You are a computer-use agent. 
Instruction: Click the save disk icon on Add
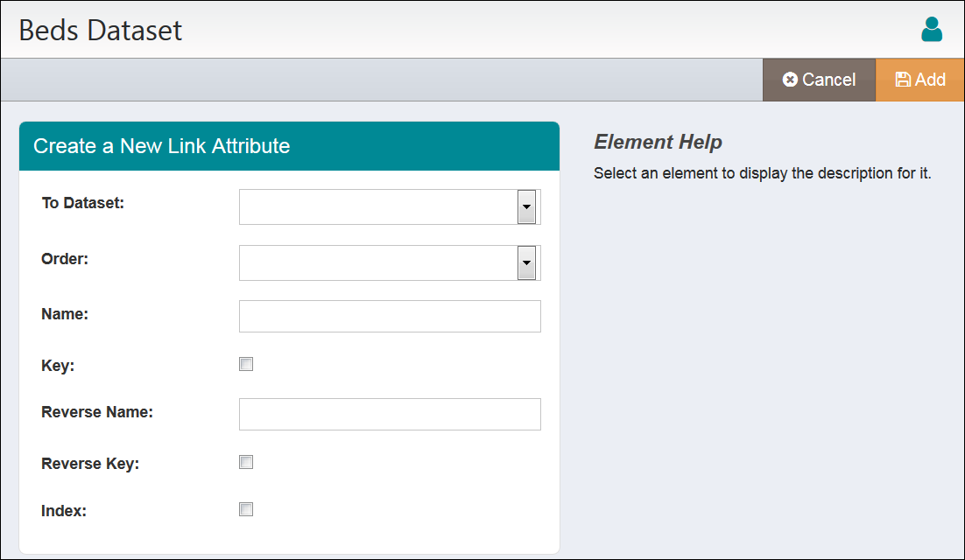[x=903, y=79]
